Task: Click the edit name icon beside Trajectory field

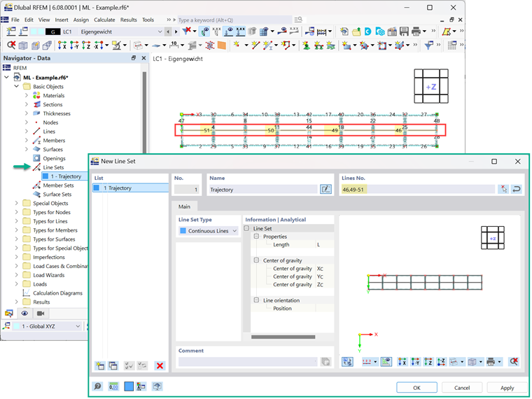Action: pos(325,189)
